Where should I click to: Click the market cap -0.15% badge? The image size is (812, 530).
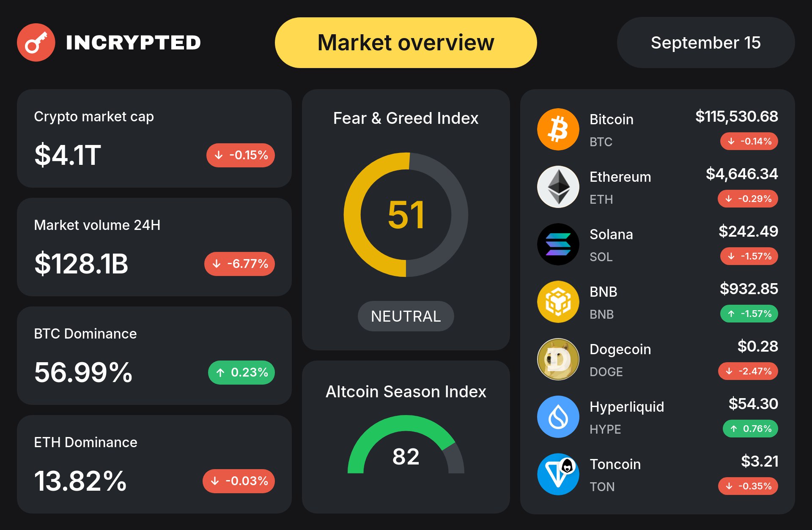point(241,155)
